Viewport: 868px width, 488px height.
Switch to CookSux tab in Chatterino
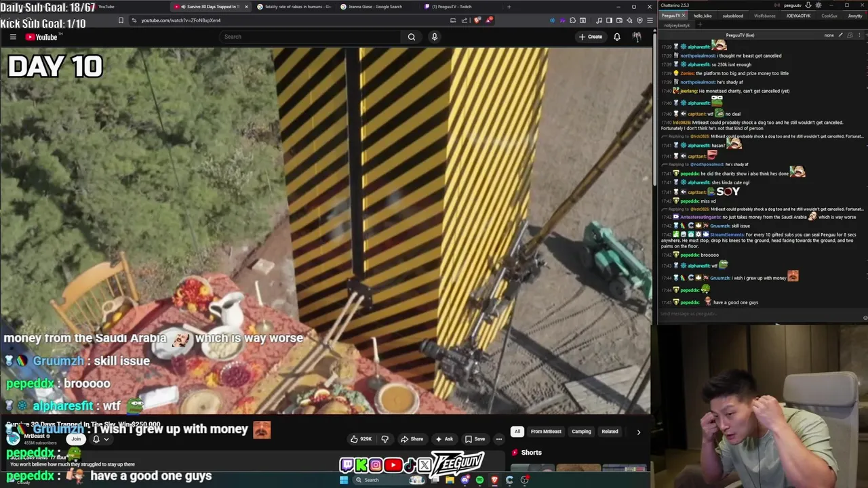tap(829, 16)
